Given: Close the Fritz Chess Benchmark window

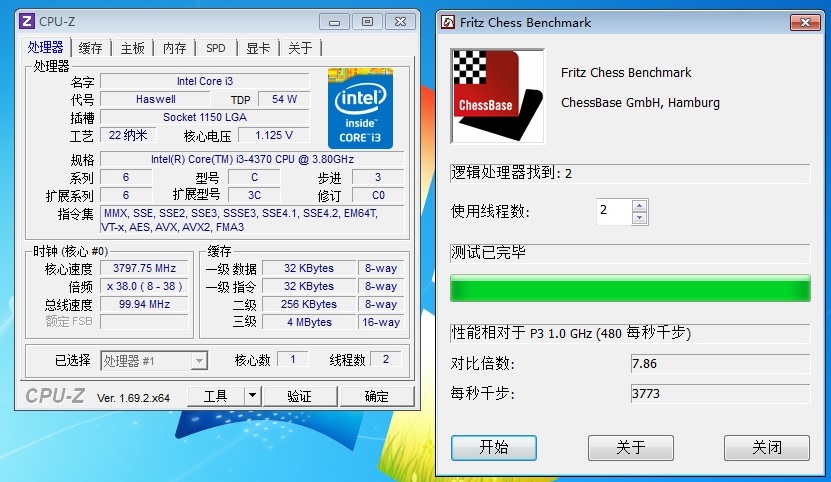Looking at the screenshot, I should click(805, 22).
